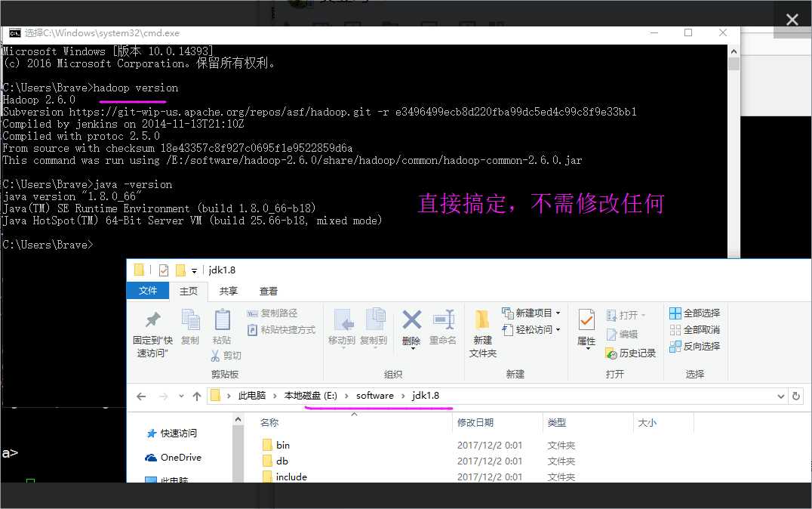Switch to 共享 (Share) ribbon tab
812x509 pixels.
click(x=229, y=292)
